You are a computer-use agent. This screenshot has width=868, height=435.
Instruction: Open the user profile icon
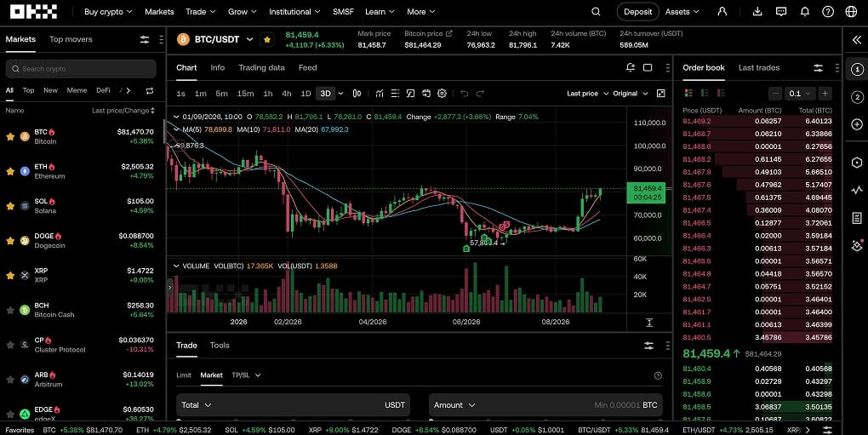722,12
